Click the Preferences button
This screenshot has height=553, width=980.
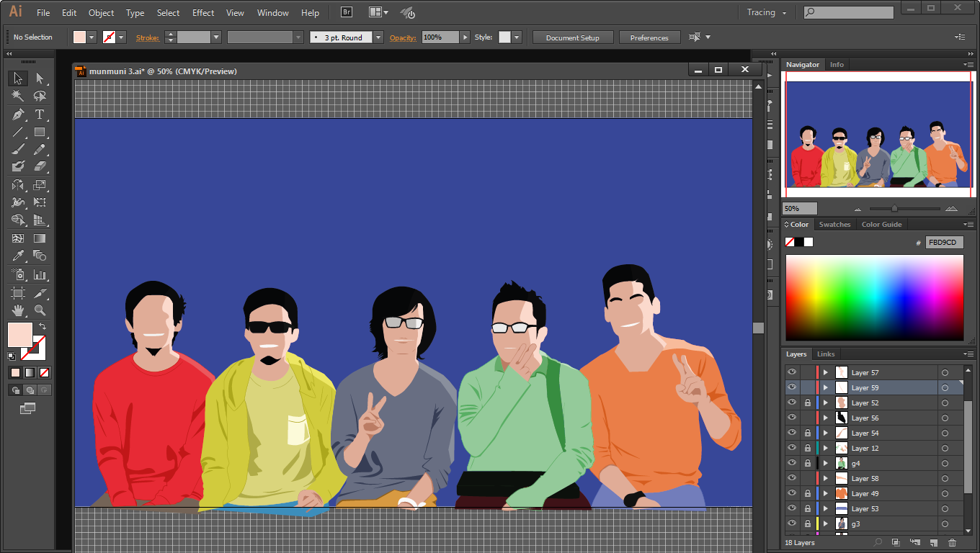[649, 37]
